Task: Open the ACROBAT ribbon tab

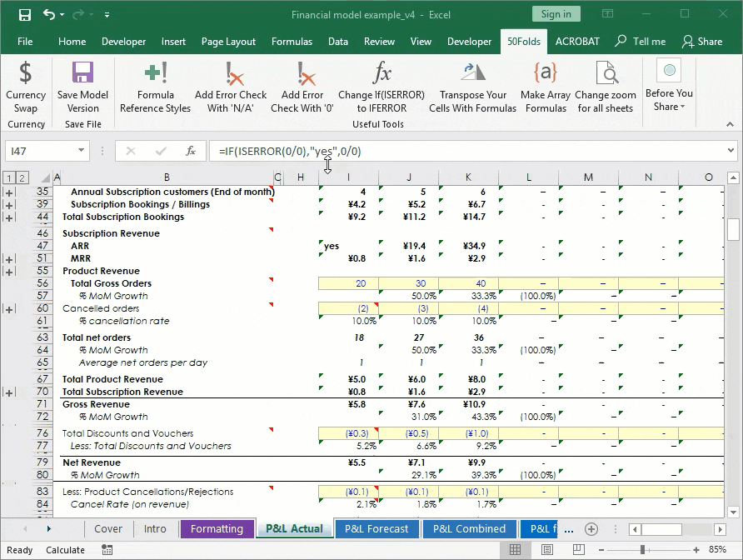Action: click(x=577, y=42)
